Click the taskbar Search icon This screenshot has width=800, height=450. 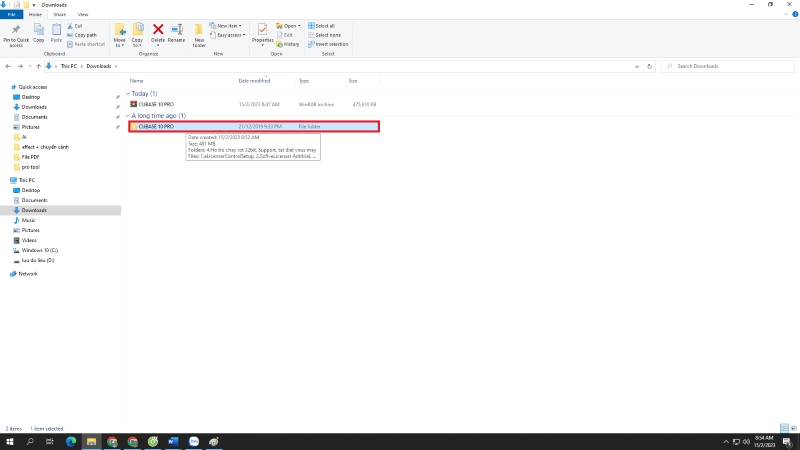[x=30, y=442]
